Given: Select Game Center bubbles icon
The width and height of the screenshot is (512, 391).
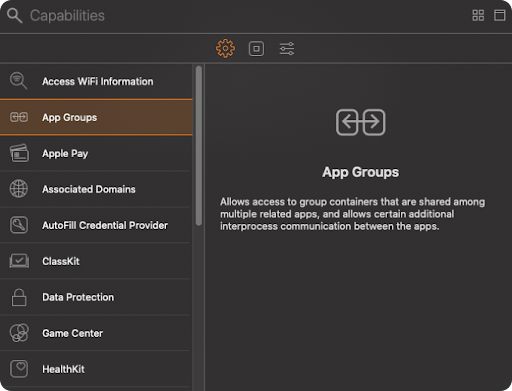Looking at the screenshot, I should [x=19, y=333].
